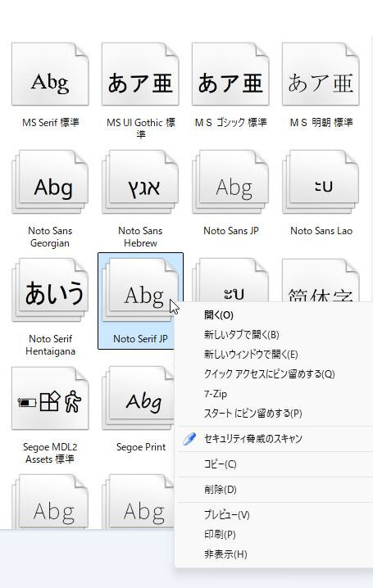The width and height of the screenshot is (373, 588).
Task: Choose コピー(C) in the context menu
Action: pyautogui.click(x=221, y=464)
